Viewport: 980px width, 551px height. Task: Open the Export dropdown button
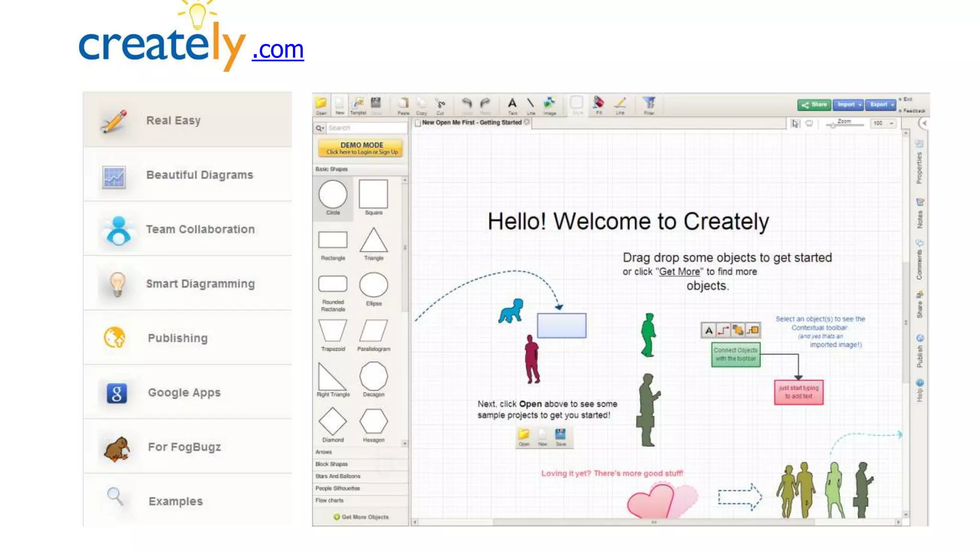(x=881, y=104)
